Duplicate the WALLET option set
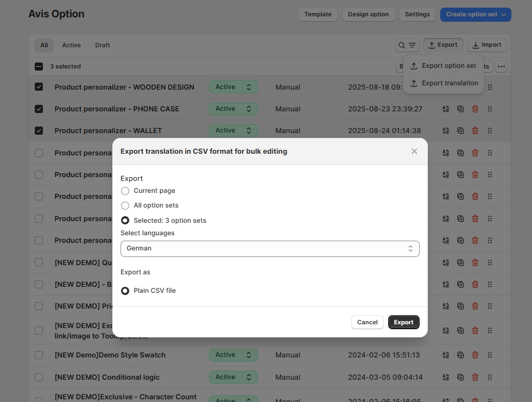This screenshot has height=402, width=532. pos(460,130)
